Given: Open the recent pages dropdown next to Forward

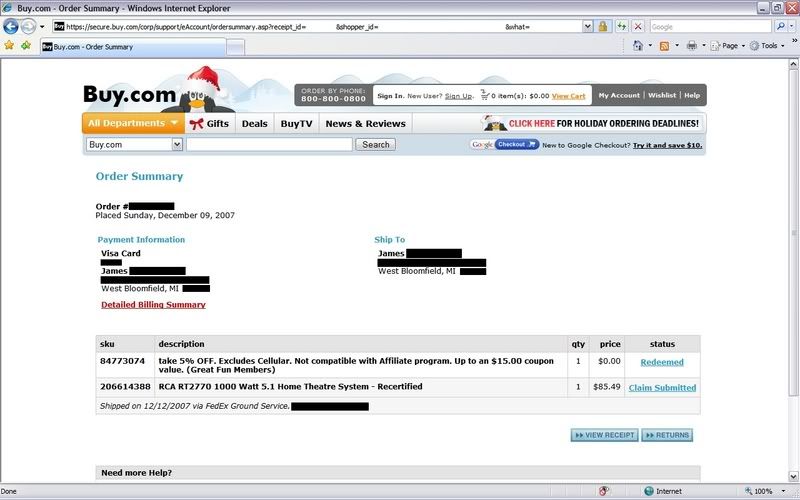Looking at the screenshot, I should (42, 27).
